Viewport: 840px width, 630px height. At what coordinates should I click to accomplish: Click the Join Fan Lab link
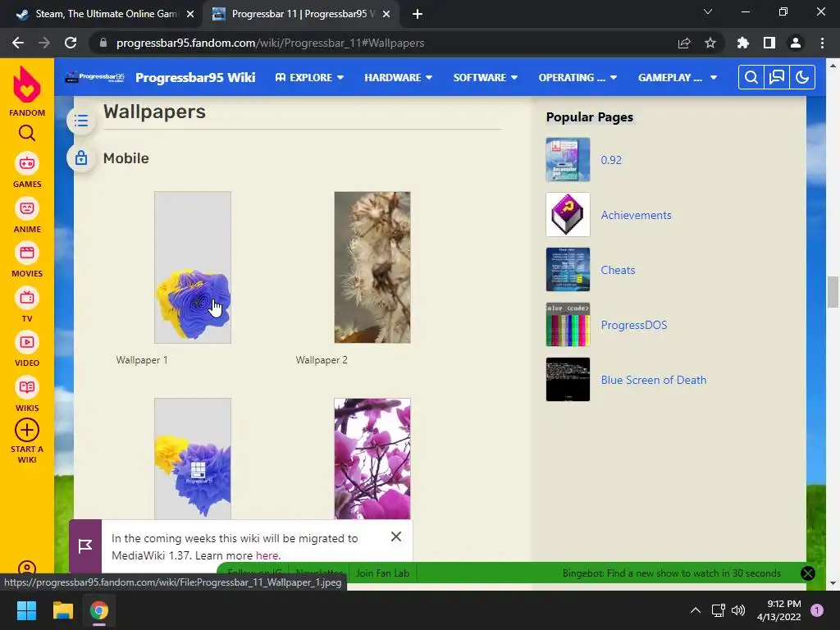pos(382,573)
